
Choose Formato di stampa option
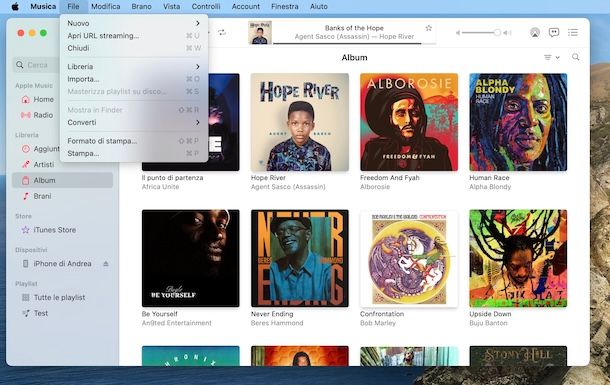pyautogui.click(x=134, y=141)
